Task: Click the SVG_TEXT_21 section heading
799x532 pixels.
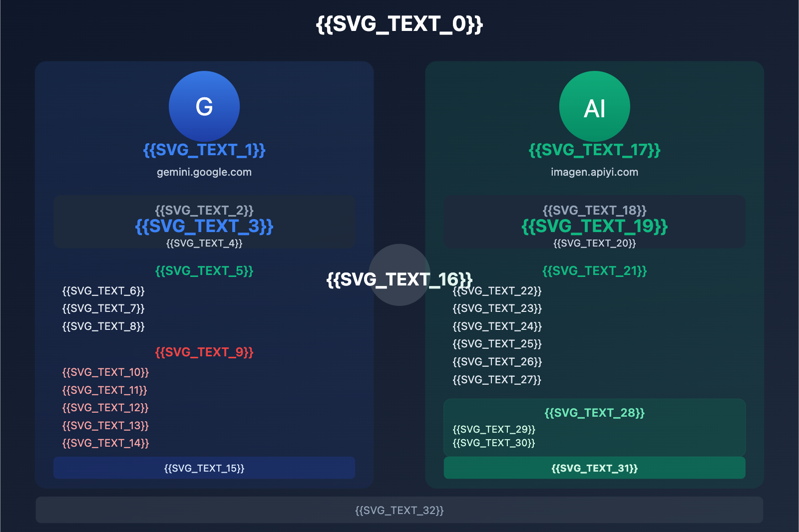Action: pyautogui.click(x=594, y=271)
